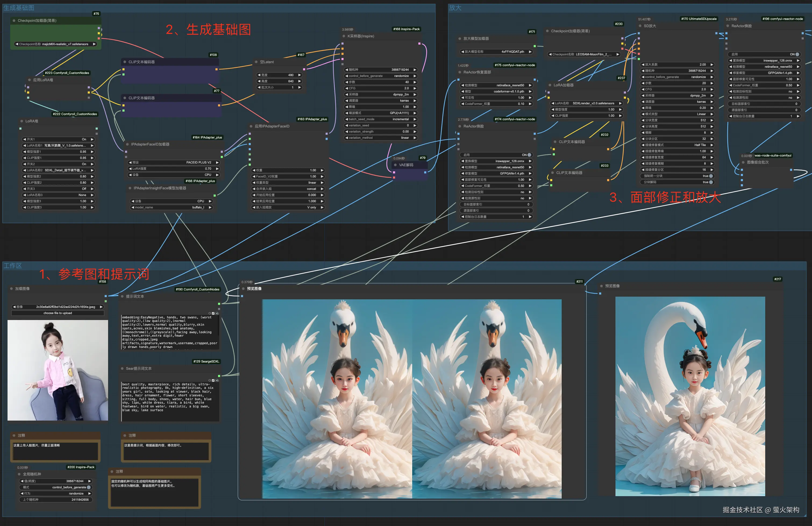This screenshot has height=526, width=812.
Task: Click right arrow on 步数 in K采样器
Action: pos(415,82)
